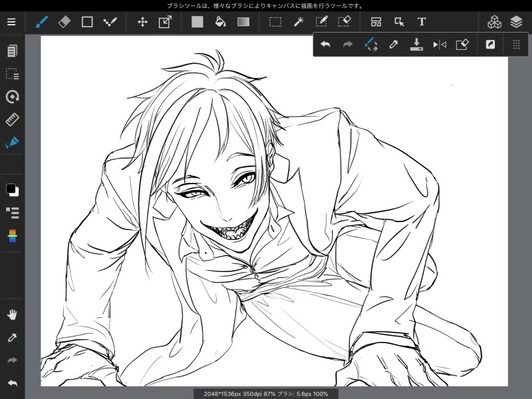Select the rectangle Shape tool
Screen dimensions: 532x399
tap(87, 22)
